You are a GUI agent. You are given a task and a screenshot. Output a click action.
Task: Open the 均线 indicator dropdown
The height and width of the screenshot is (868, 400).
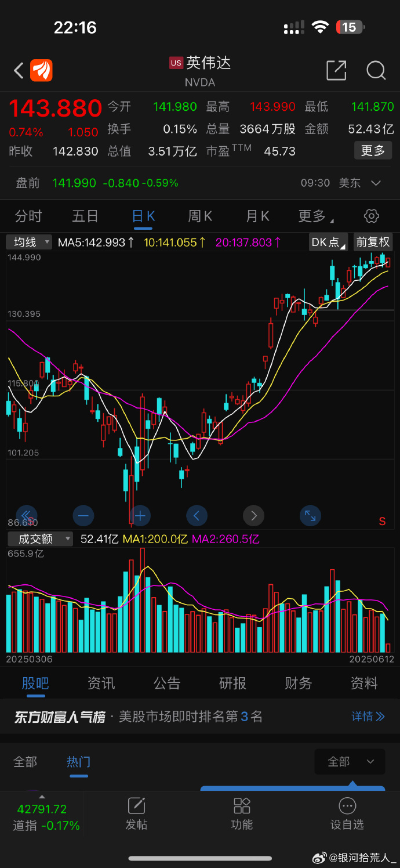coord(29,242)
